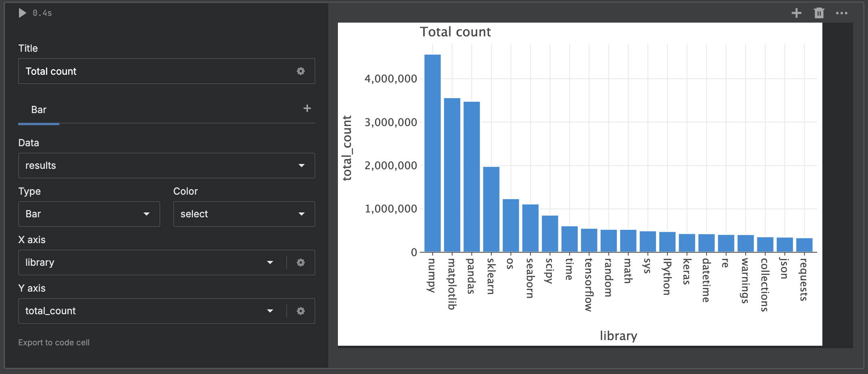This screenshot has width=868, height=374.
Task: Open the X axis settings gear
Action: point(300,263)
